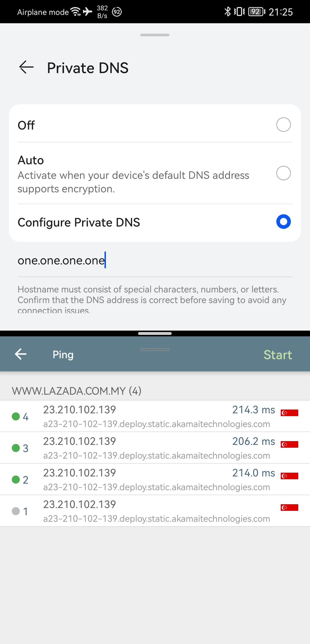The width and height of the screenshot is (310, 644).
Task: Open ping result 4 at 214.3 ms
Action: pos(155,416)
